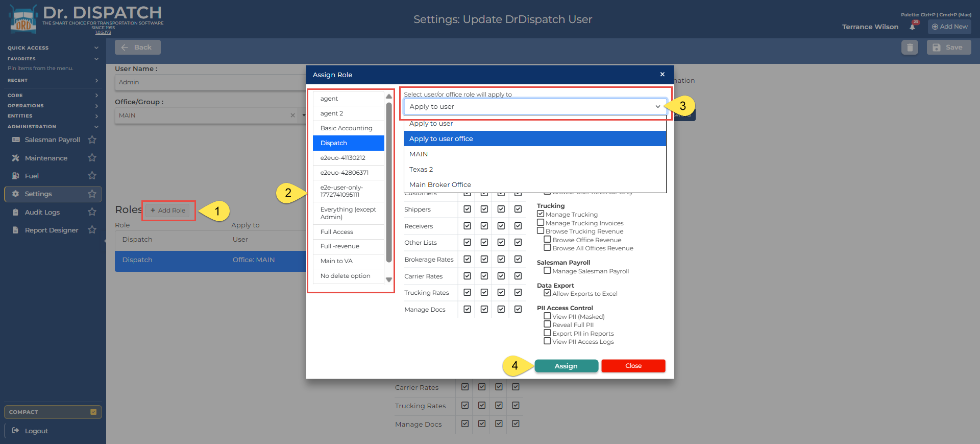The image size is (980, 444).
Task: Click the Add New button
Action: pos(950,27)
